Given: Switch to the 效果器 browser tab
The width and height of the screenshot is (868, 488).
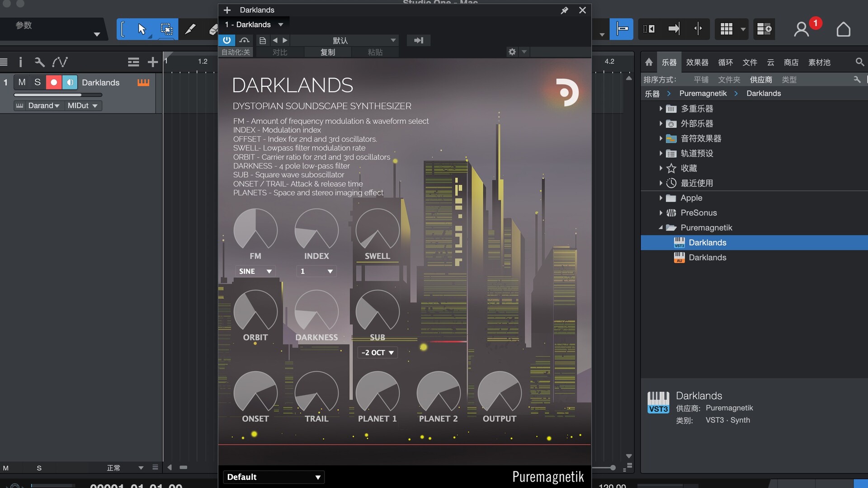Looking at the screenshot, I should click(697, 62).
